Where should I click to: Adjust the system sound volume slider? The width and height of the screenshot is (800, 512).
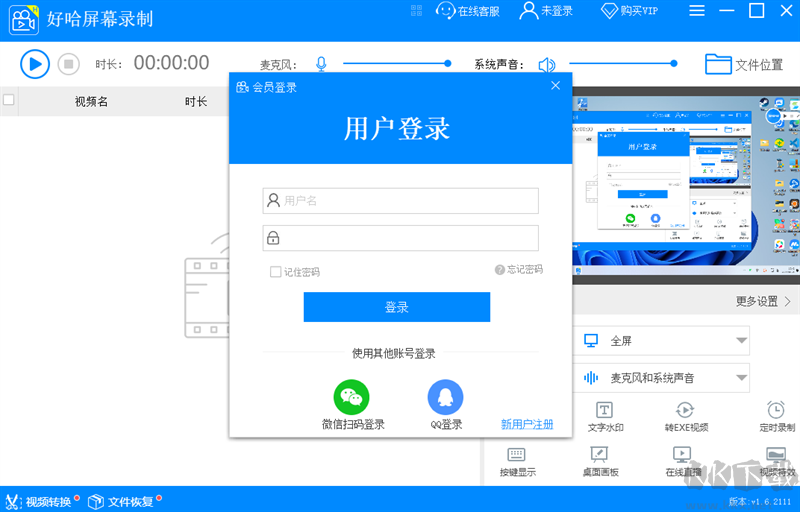[623, 63]
